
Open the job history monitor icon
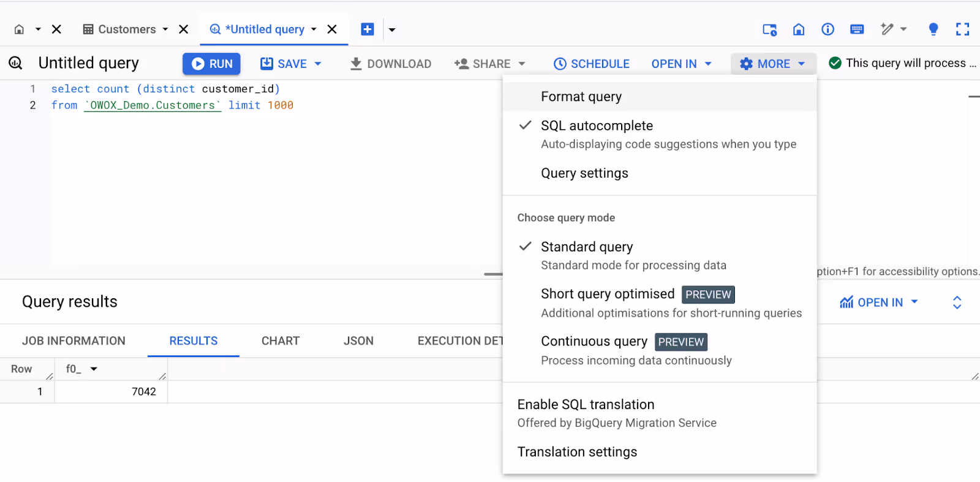pyautogui.click(x=769, y=29)
